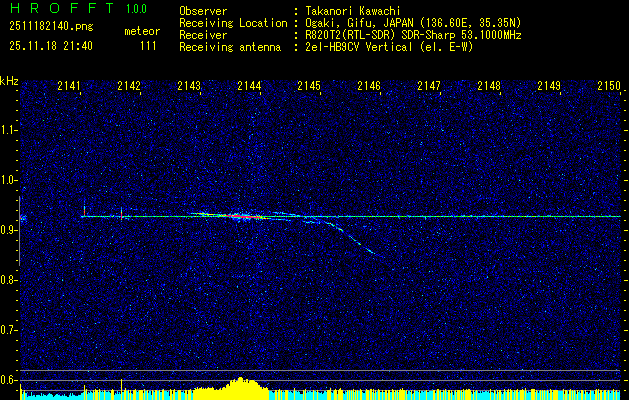Click meteor count 111
This screenshot has height=400, width=629.
pos(148,46)
